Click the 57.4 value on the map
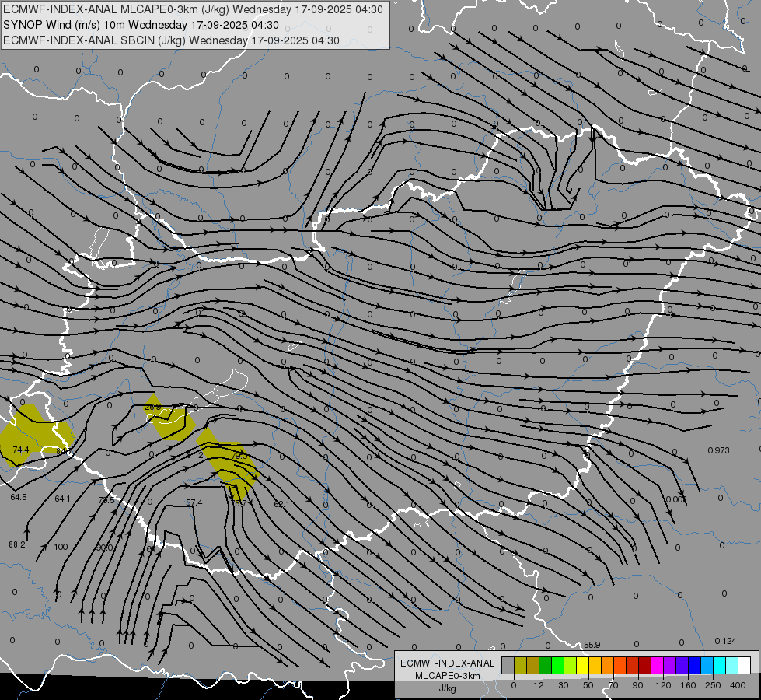Screen dimensions: 761x700 (194, 502)
